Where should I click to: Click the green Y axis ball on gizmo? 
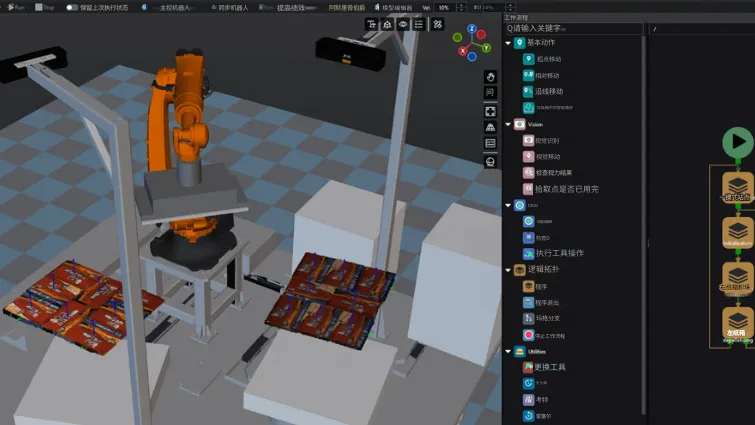point(486,48)
